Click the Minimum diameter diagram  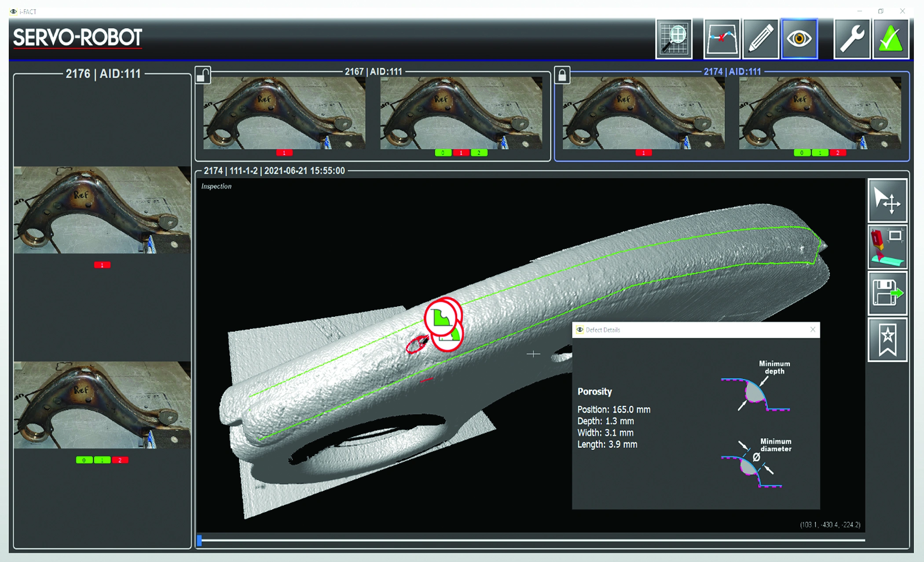click(757, 462)
